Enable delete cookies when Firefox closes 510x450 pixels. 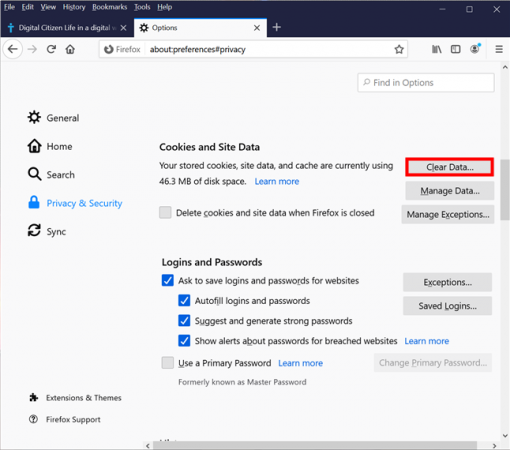click(x=165, y=212)
